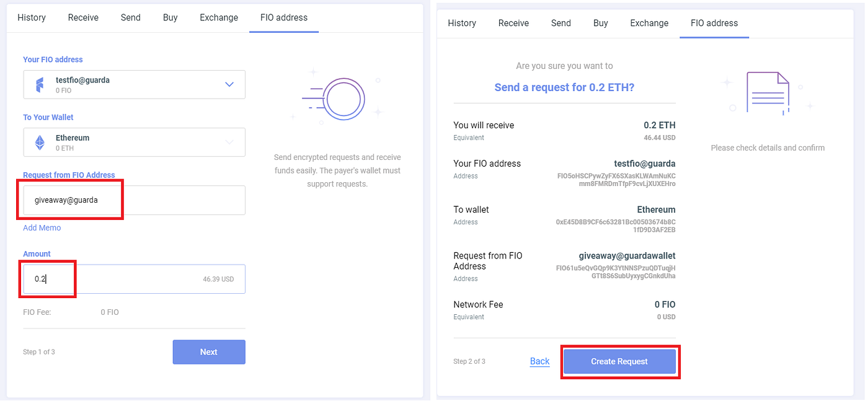The height and width of the screenshot is (401, 868).
Task: Select 'Please check details and confirm' text
Action: pos(768,148)
